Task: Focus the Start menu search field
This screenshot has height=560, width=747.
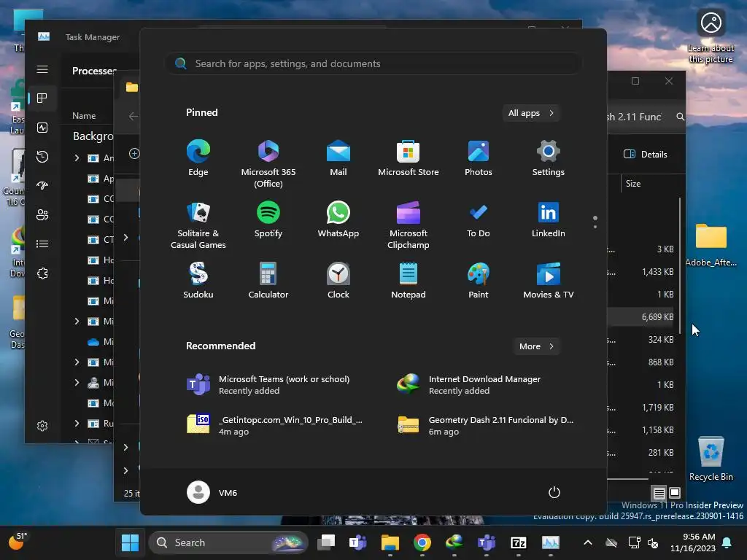Action: [x=373, y=63]
